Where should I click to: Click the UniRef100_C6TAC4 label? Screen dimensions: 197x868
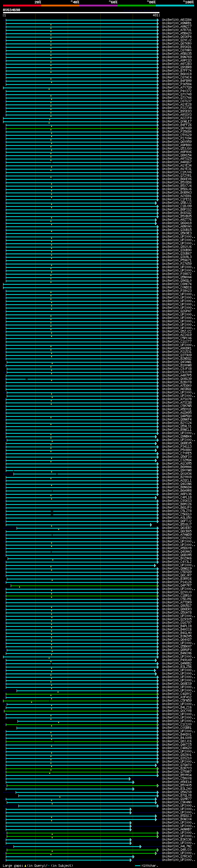pos(177,78)
